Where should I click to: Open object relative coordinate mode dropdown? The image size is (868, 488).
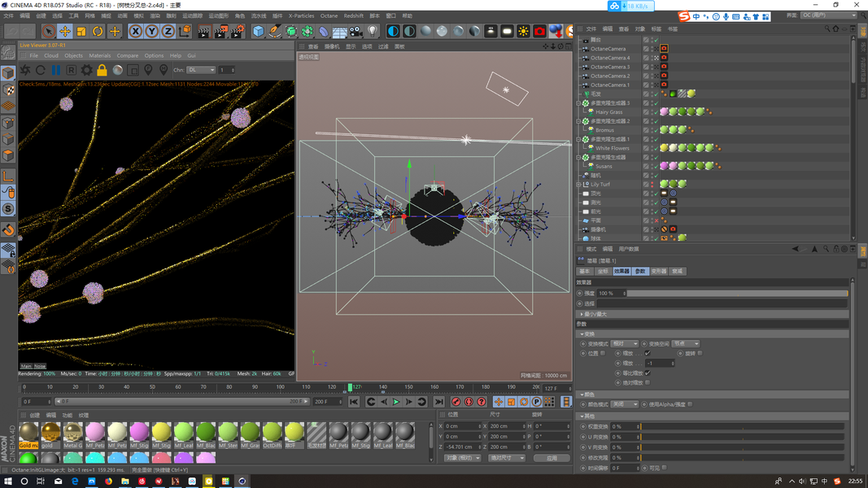tap(462, 458)
